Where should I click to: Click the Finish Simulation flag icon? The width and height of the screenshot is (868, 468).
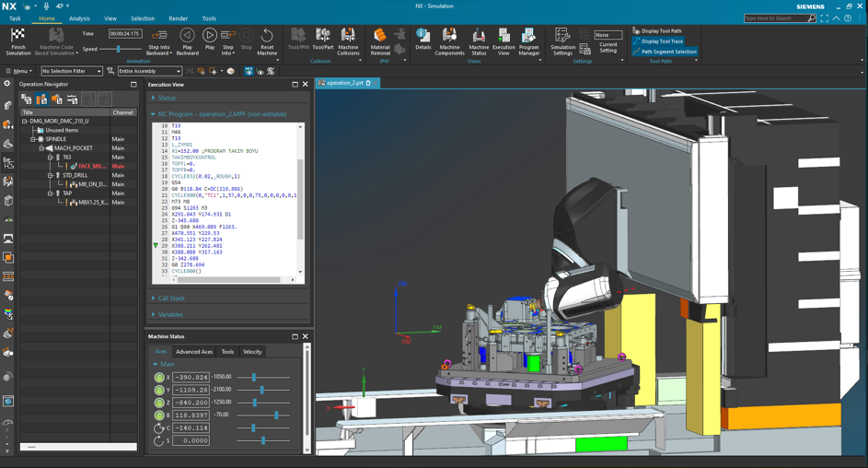(x=17, y=35)
